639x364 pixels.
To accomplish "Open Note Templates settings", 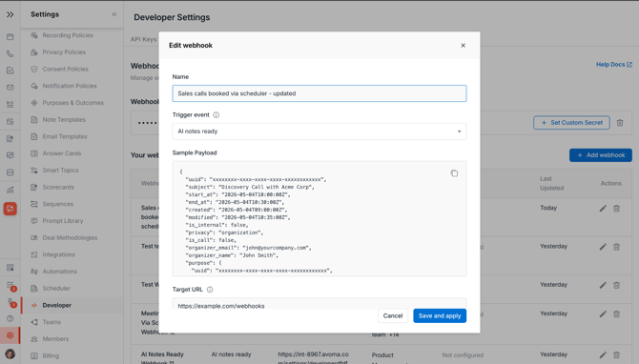I will tap(64, 120).
